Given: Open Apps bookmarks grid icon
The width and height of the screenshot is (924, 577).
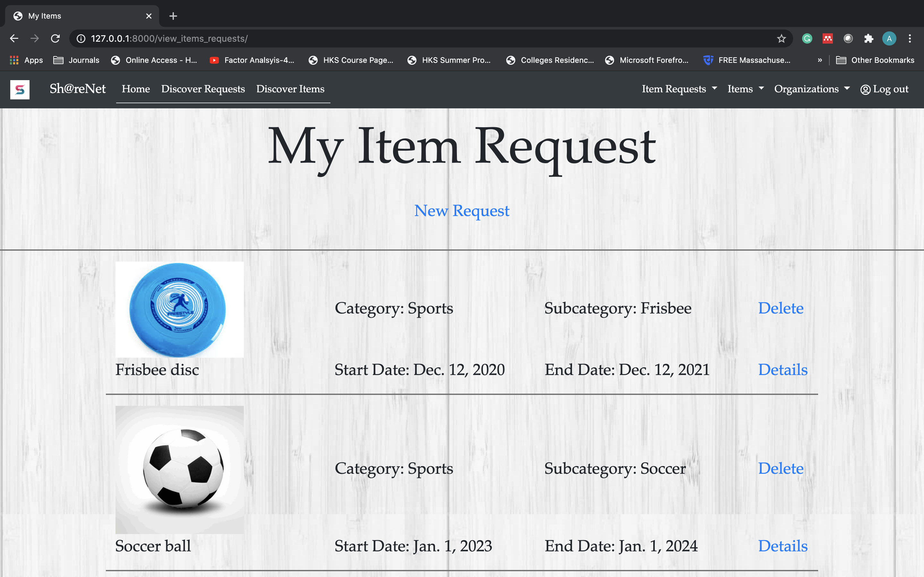Looking at the screenshot, I should pos(14,60).
